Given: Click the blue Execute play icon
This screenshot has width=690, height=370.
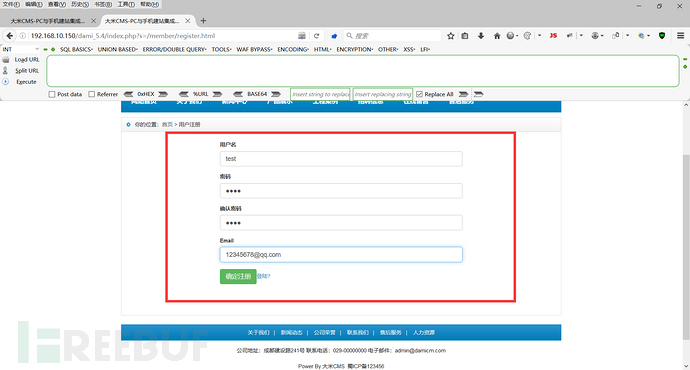Looking at the screenshot, I should (x=6, y=82).
